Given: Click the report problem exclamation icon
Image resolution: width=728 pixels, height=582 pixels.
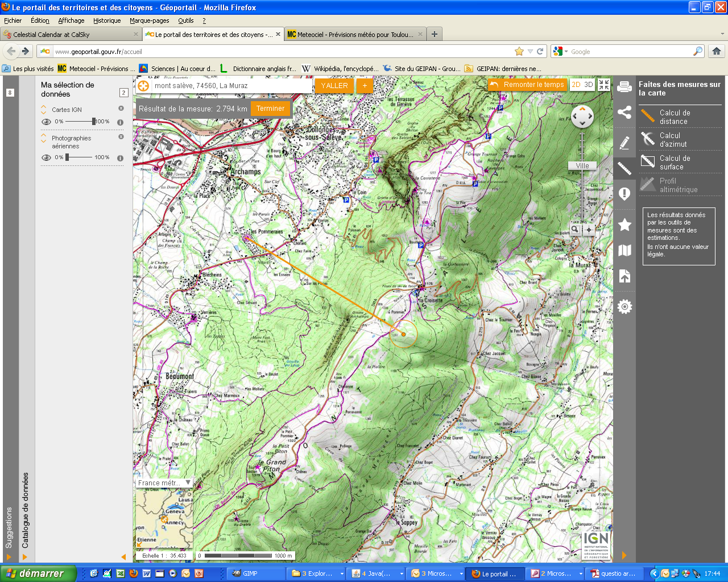Looking at the screenshot, I should click(624, 194).
